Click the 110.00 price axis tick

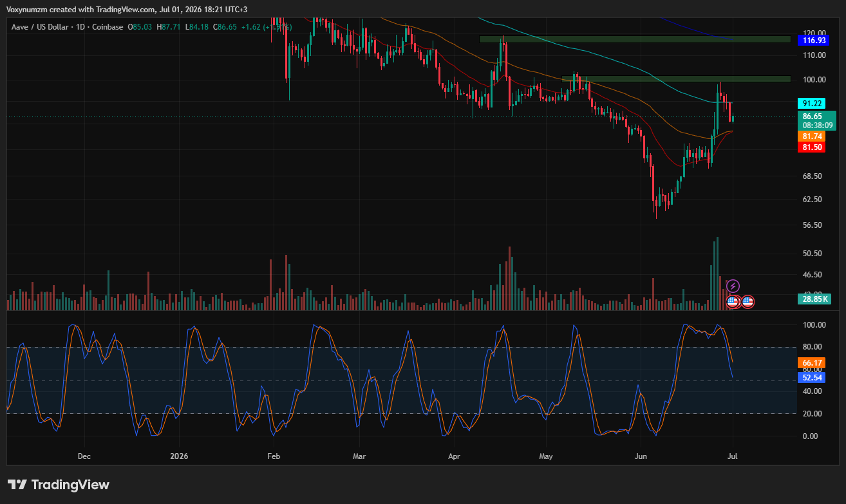point(814,55)
